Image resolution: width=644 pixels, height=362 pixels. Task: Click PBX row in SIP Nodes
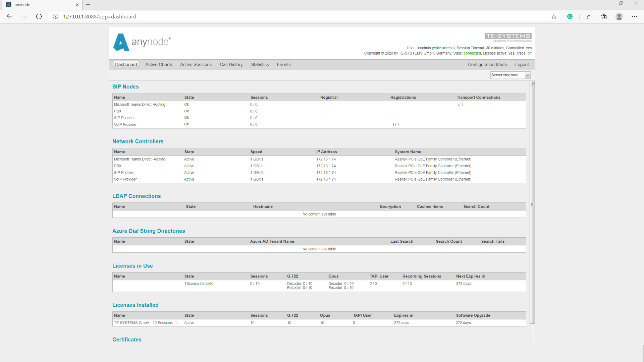[319, 111]
